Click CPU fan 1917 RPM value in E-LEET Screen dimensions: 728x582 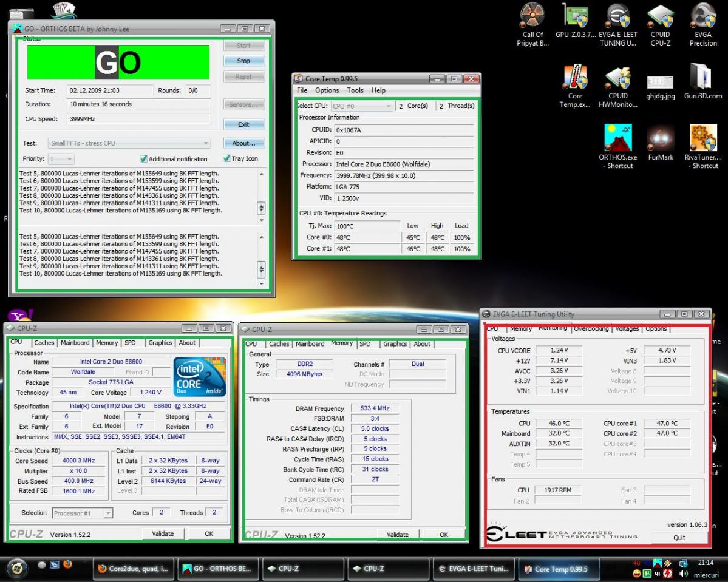[558, 490]
